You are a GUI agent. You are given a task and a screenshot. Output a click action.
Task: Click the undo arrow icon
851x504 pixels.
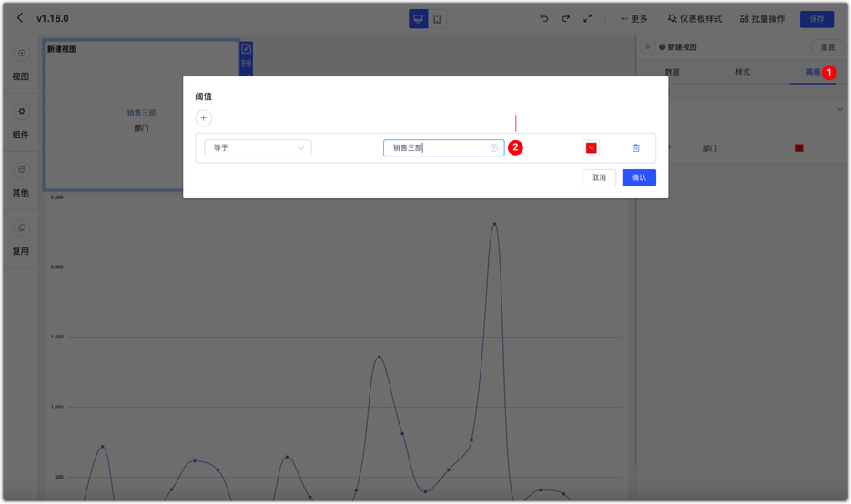point(543,18)
